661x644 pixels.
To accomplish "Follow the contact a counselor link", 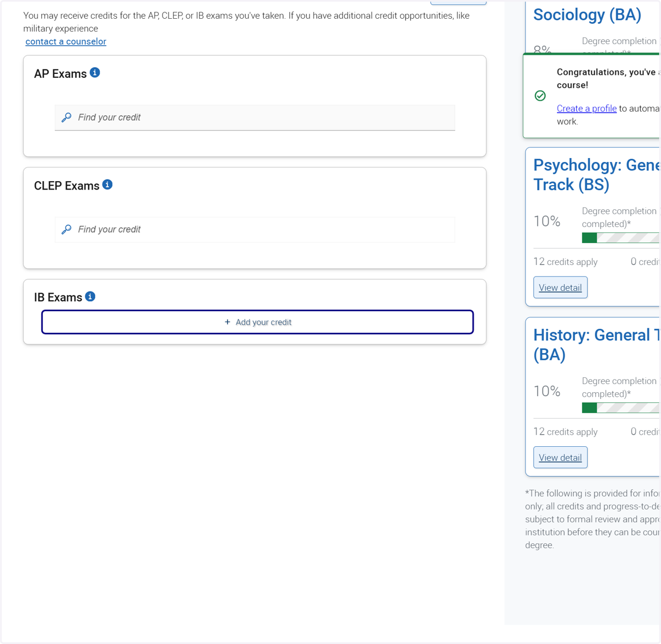I will coord(66,41).
